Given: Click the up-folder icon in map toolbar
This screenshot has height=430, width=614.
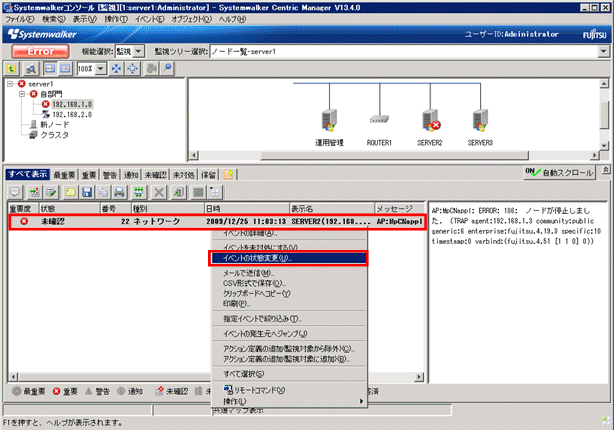Looking at the screenshot, I should click(x=12, y=69).
